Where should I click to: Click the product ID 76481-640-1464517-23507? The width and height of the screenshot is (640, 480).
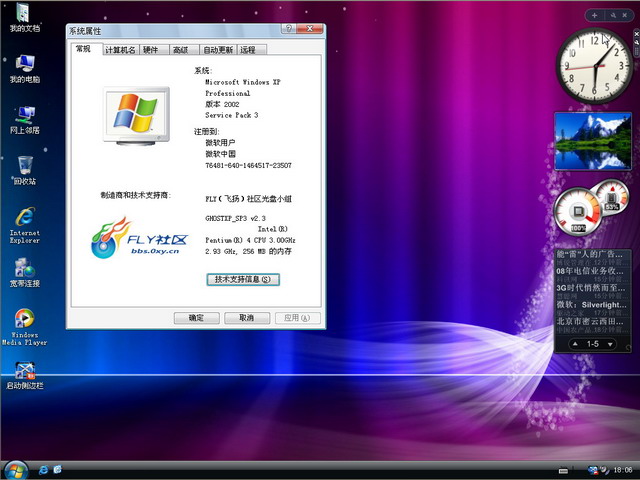[x=248, y=165]
